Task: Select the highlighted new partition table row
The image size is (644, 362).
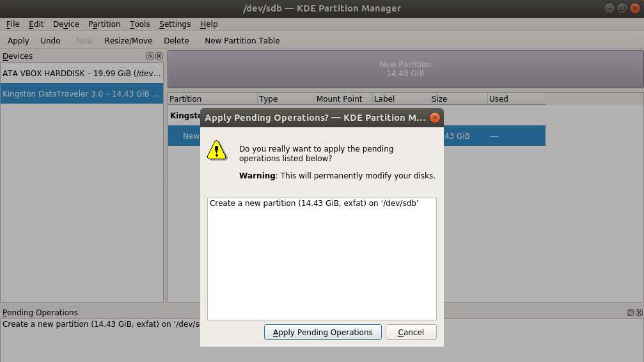Action: tap(356, 136)
